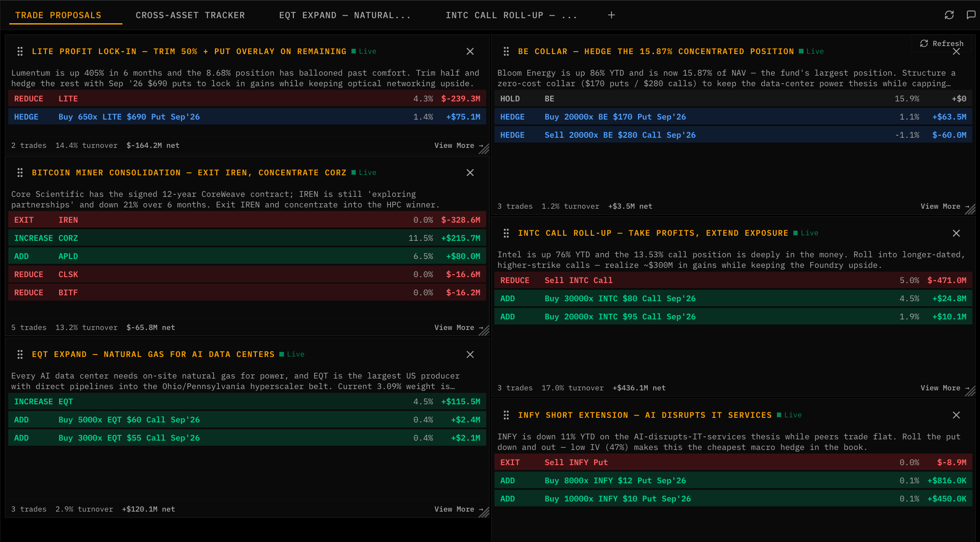980x542 pixels.
Task: Click the drag handle on BE COLLAR card
Action: click(506, 51)
